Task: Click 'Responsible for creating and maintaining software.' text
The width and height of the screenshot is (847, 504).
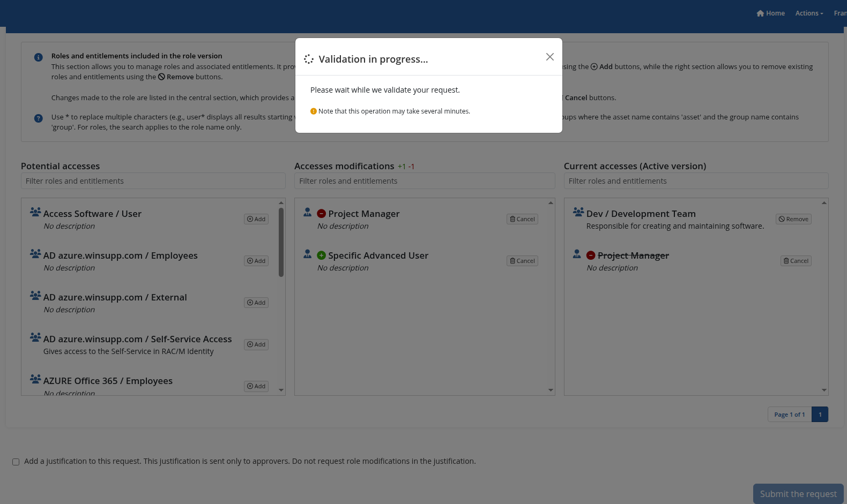Action: coord(675,226)
